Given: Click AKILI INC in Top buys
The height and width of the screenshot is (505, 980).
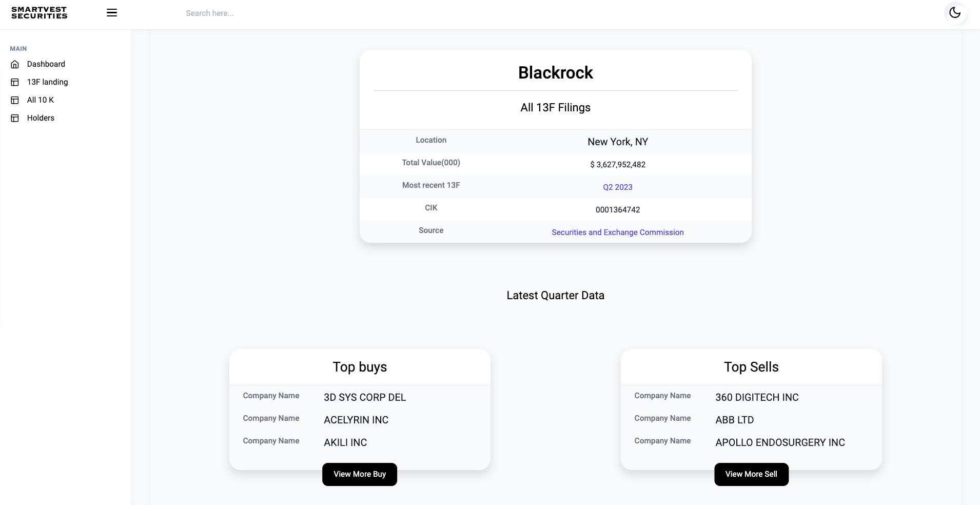Looking at the screenshot, I should (x=345, y=443).
